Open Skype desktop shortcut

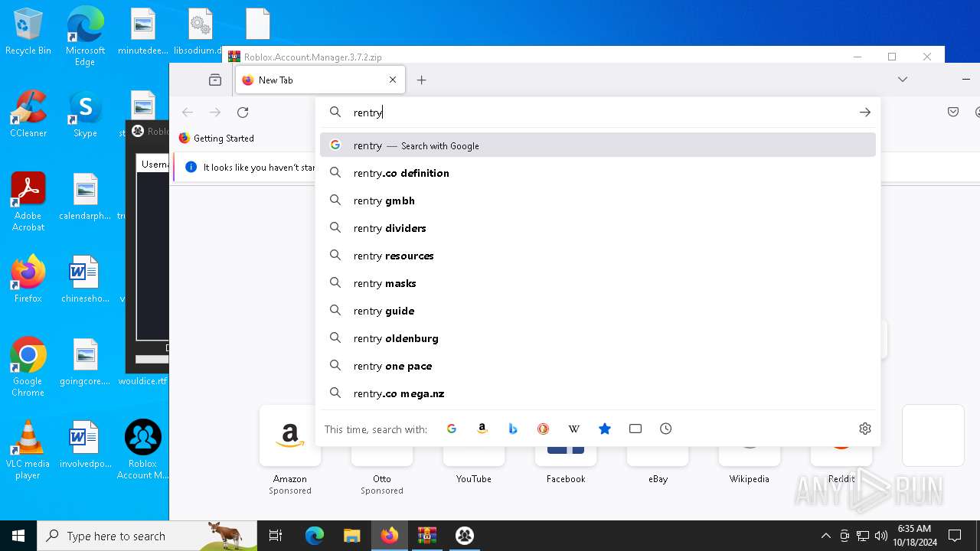(x=85, y=115)
